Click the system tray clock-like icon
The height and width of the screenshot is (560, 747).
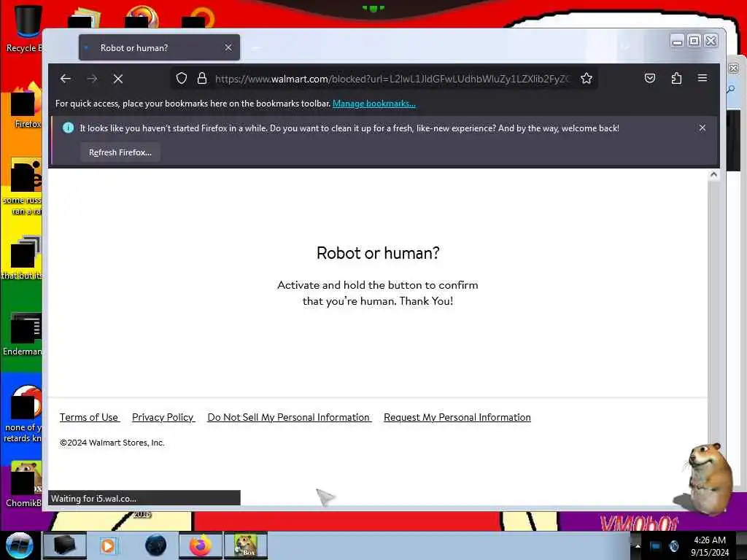point(673,545)
